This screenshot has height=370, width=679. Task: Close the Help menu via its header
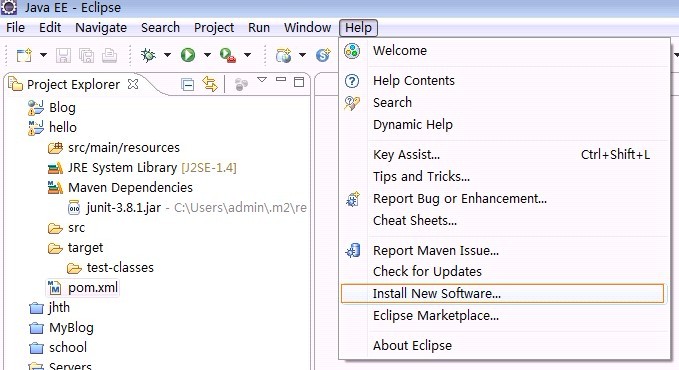[359, 28]
